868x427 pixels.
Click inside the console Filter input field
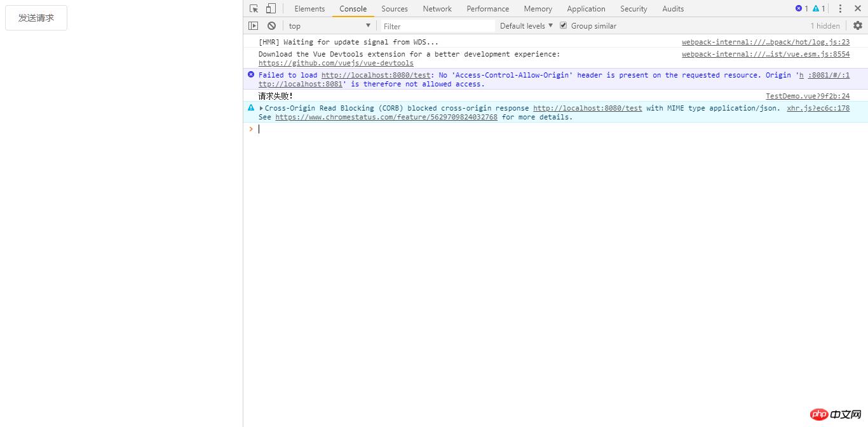[437, 25]
